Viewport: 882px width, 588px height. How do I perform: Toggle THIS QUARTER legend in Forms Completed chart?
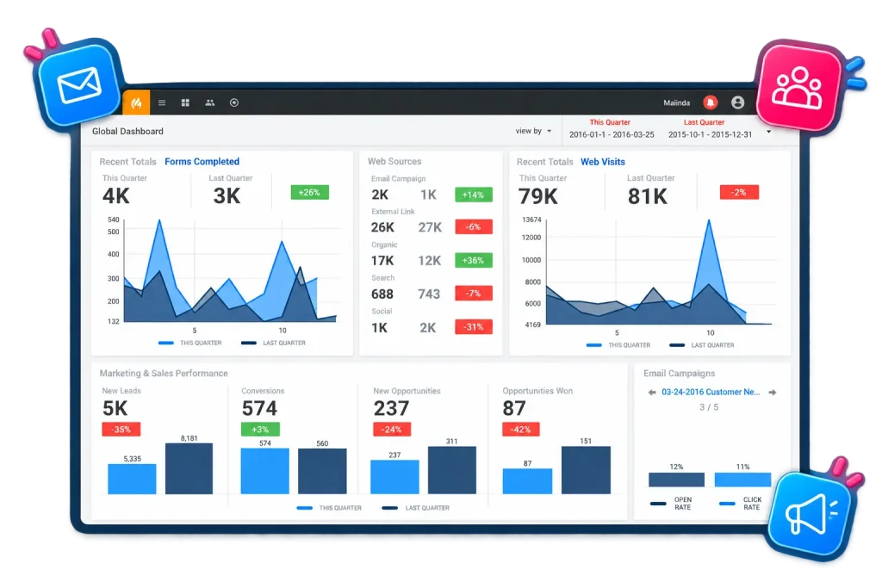pyautogui.click(x=190, y=343)
